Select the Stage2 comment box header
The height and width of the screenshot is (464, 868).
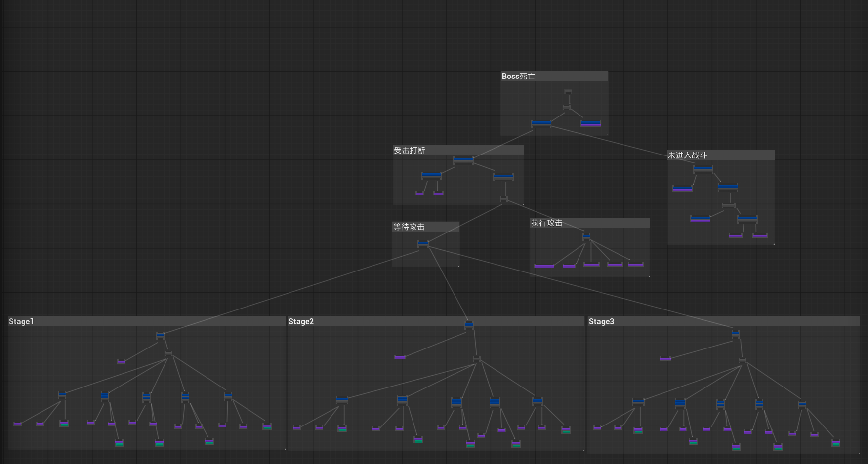[436, 321]
